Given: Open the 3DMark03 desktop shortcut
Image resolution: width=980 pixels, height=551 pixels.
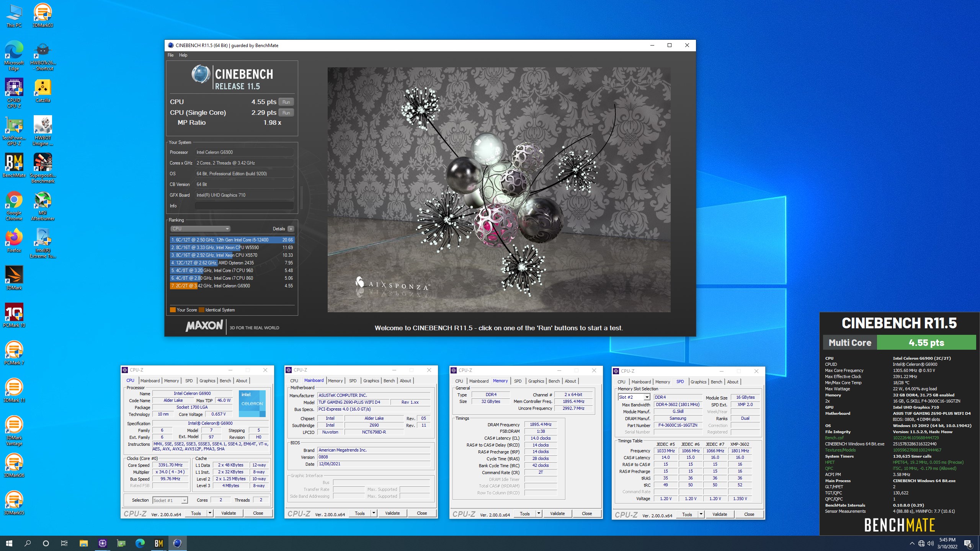Looking at the screenshot, I should (x=42, y=16).
